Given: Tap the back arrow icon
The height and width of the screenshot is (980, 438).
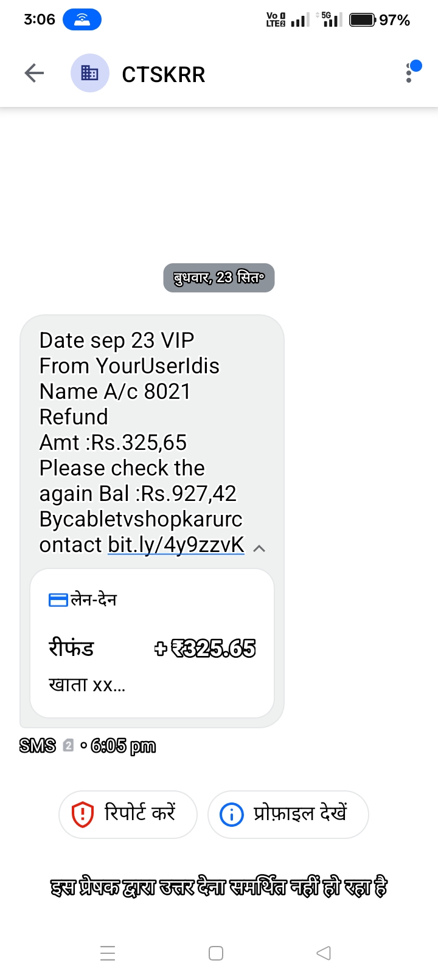Looking at the screenshot, I should [x=34, y=74].
